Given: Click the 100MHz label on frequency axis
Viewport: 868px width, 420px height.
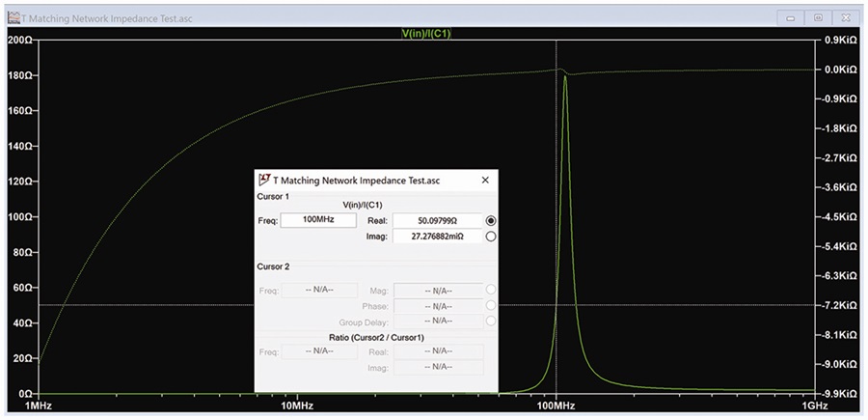Looking at the screenshot, I should tap(556, 406).
